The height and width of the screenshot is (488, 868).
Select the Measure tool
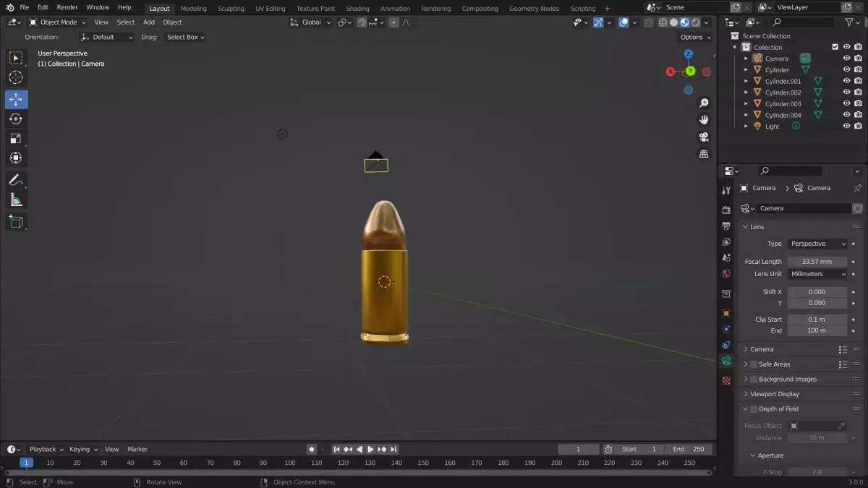pos(16,200)
